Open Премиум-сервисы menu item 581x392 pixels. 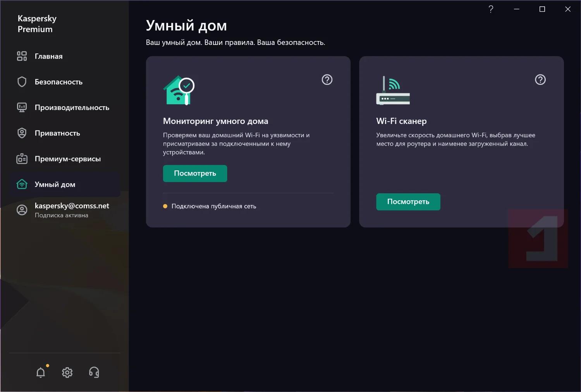tap(65, 158)
